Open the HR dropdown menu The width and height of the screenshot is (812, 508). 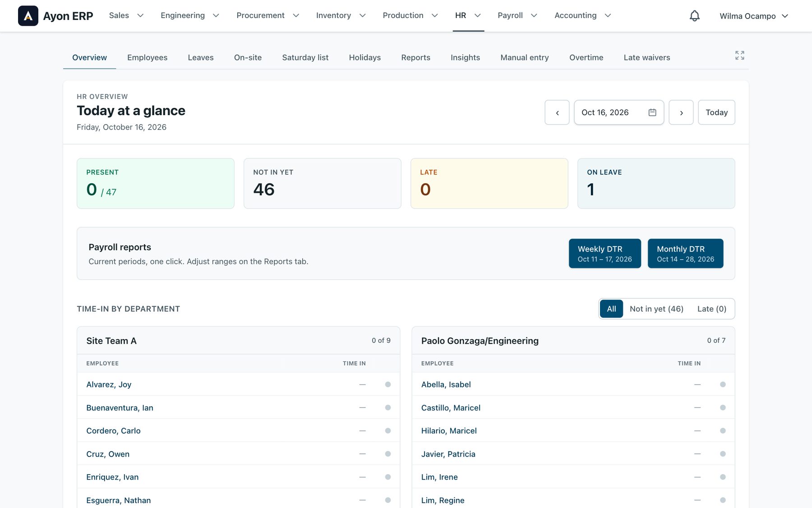[x=468, y=15]
